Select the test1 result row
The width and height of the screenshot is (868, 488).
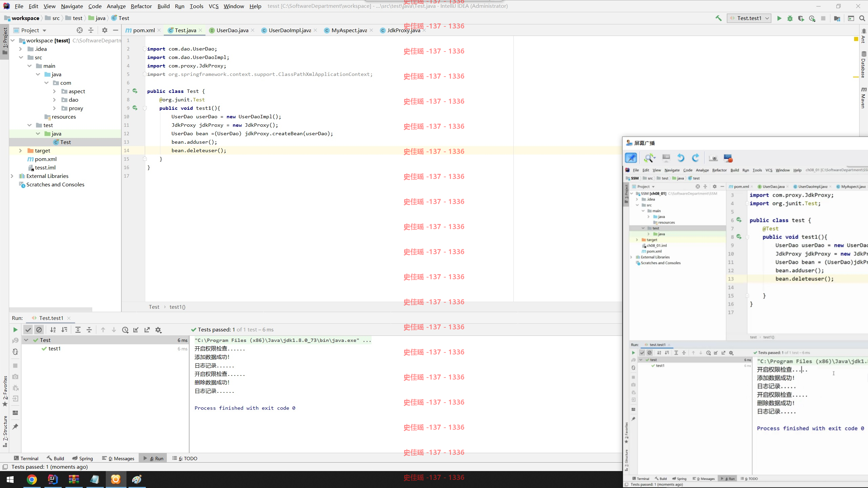click(105, 348)
